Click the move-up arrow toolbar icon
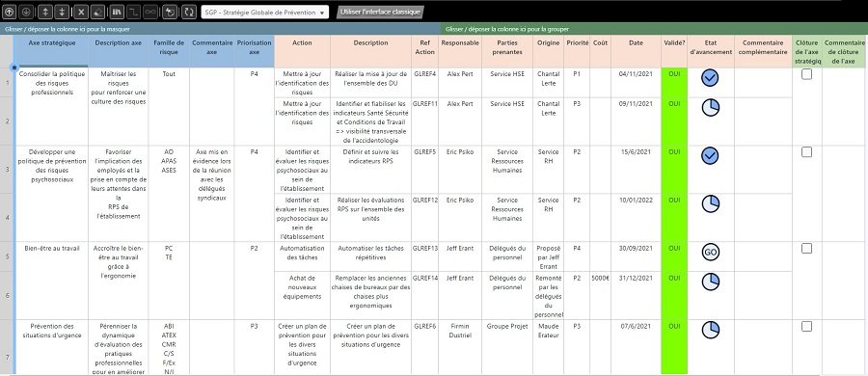 coord(10,12)
